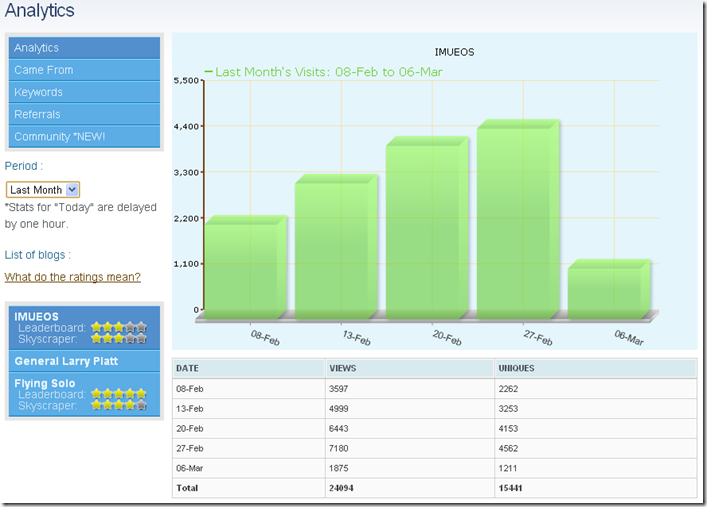Open the Keywords section

[x=84, y=92]
